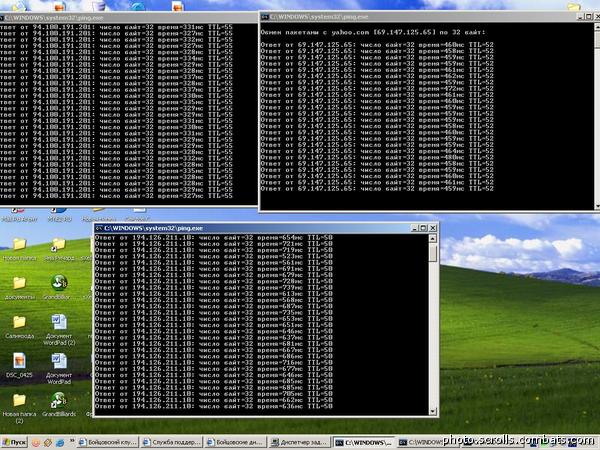
Task: Click the first quick launch icon beside Пуск
Action: coord(36,443)
